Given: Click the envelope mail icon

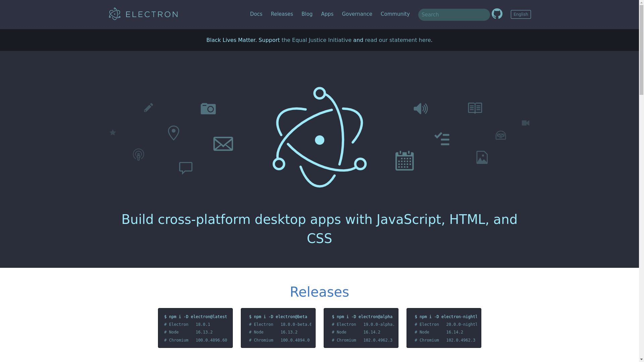Looking at the screenshot, I should pyautogui.click(x=223, y=144).
